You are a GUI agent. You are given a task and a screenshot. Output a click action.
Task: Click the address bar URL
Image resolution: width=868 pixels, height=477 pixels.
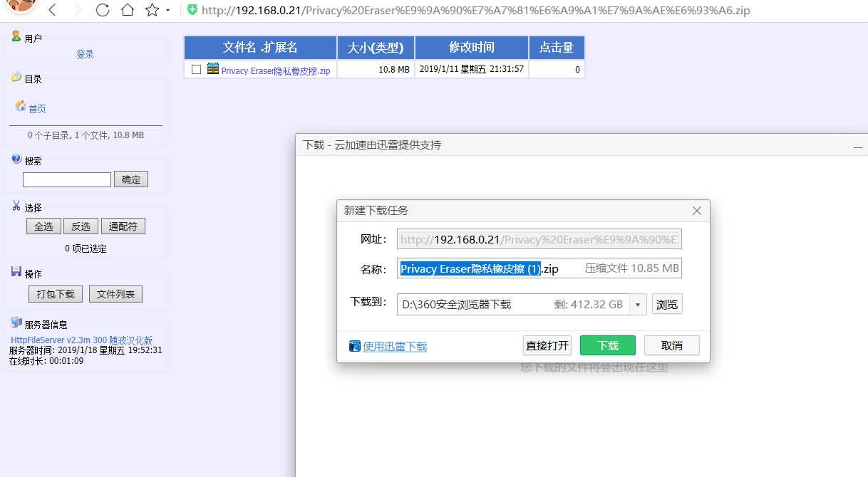click(475, 11)
